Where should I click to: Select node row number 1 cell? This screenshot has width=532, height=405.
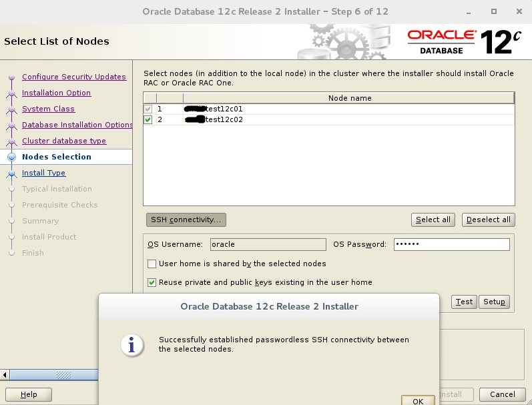pyautogui.click(x=170, y=109)
